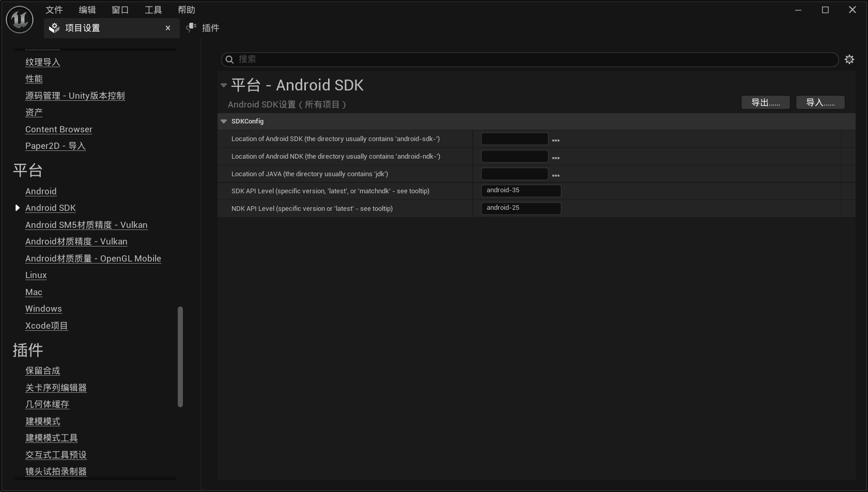868x492 pixels.
Task: Open Paper2D - 导入 settings link
Action: pos(55,146)
